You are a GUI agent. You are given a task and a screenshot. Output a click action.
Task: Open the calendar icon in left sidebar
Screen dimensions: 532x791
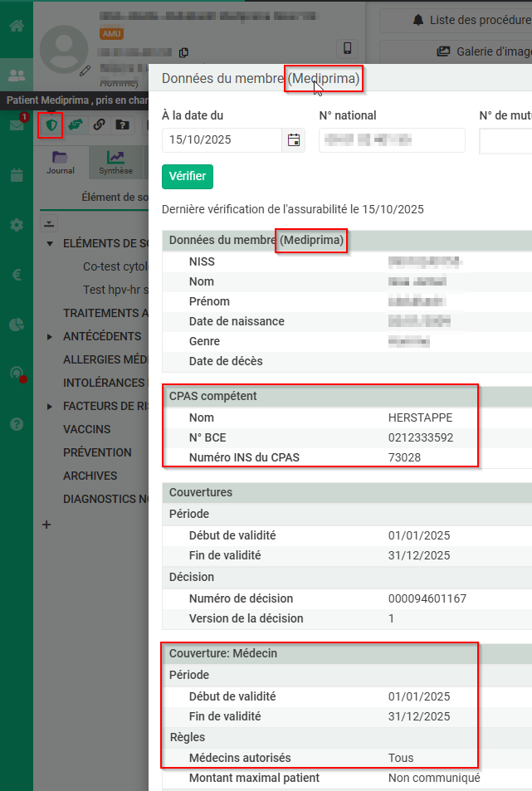16,175
